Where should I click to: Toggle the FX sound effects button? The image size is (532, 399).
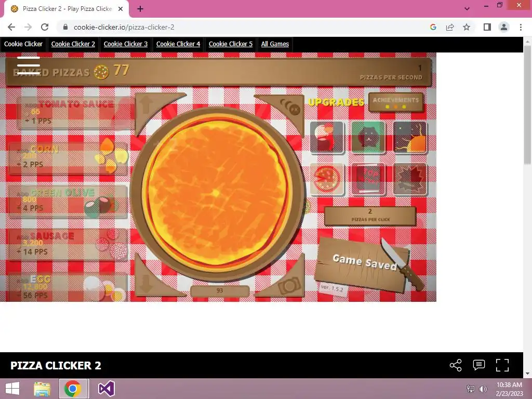point(294,109)
